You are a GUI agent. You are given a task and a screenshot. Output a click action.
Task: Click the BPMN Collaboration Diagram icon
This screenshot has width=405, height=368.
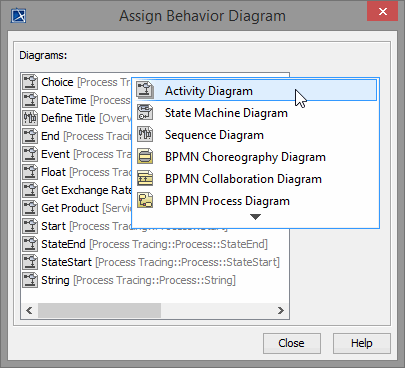pyautogui.click(x=145, y=179)
